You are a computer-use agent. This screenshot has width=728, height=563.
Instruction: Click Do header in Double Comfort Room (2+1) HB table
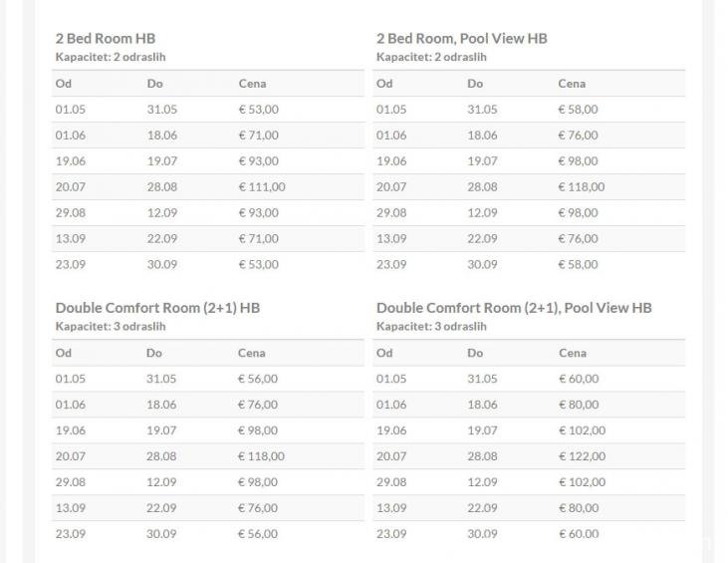[154, 353]
